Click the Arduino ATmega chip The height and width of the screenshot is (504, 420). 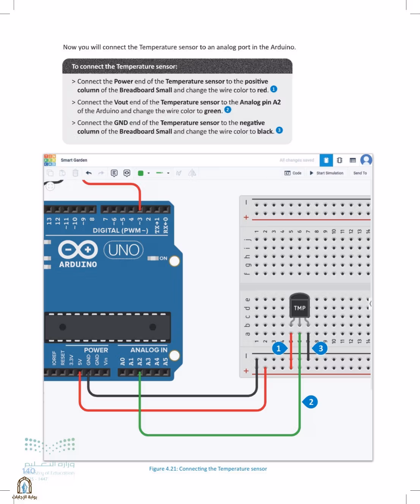point(108,327)
